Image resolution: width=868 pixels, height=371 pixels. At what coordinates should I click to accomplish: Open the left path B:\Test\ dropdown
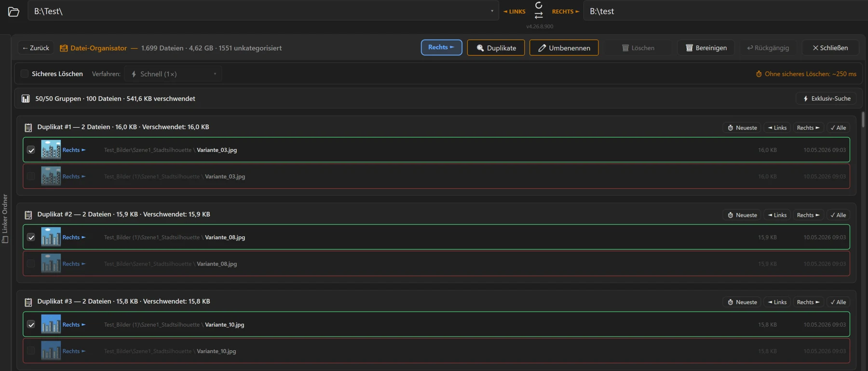pos(492,11)
